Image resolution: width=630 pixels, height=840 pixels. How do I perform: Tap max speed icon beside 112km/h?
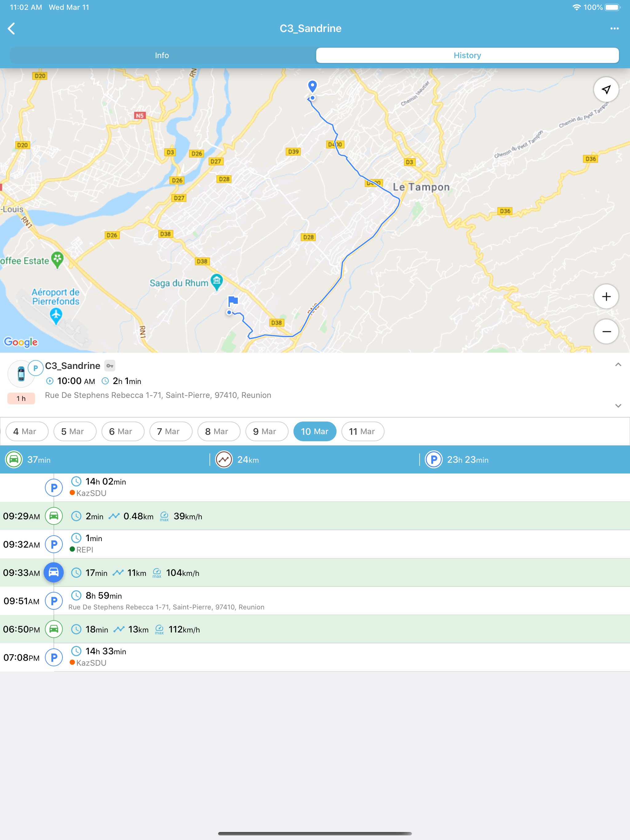160,630
